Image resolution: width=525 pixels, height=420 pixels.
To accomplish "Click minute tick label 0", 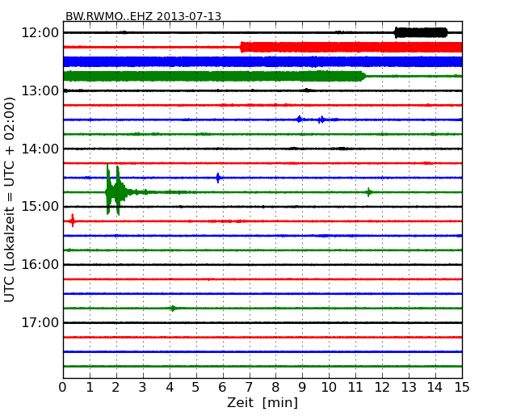I will pos(63,388).
